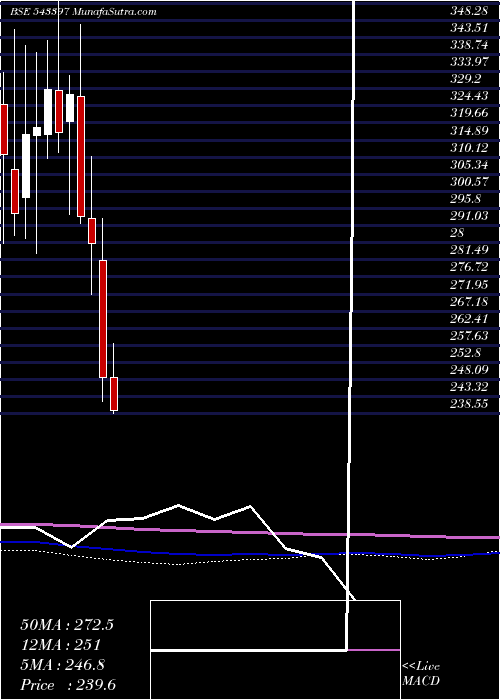The height and width of the screenshot is (700, 500).
Task: Click the 338.74 price axis label
Action: 471,45
